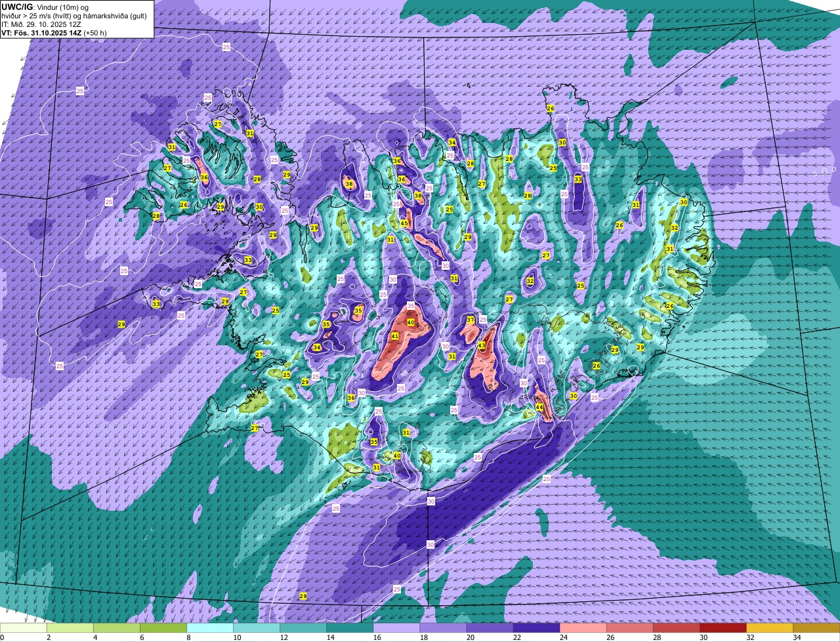
Task: Pick the lavender 16–18 legend swatch
Action: tap(396, 628)
